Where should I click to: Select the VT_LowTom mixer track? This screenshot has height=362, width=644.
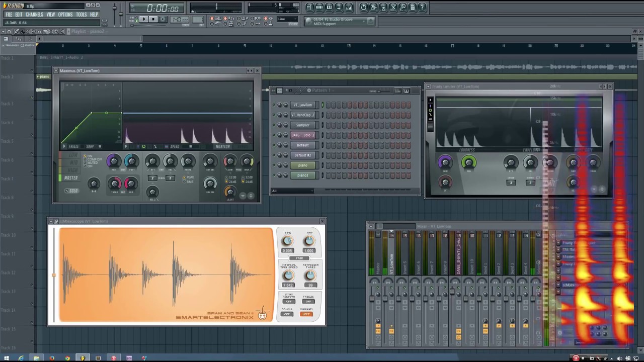(391, 252)
